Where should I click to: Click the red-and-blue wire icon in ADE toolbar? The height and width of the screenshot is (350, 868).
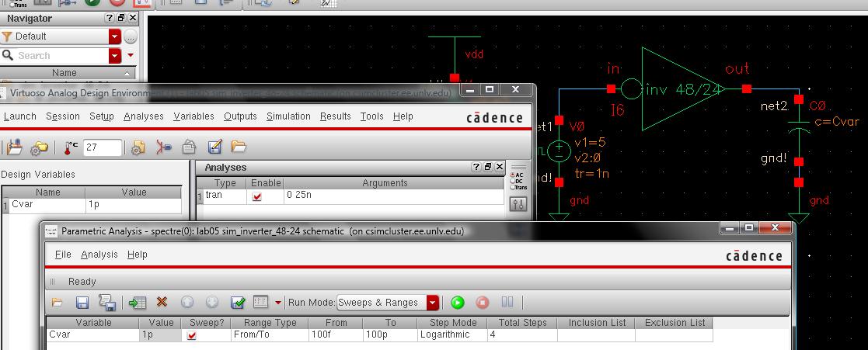(x=164, y=147)
